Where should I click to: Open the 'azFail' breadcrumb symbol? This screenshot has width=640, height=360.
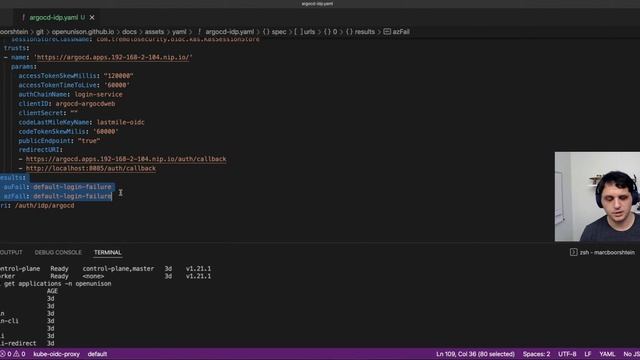click(x=396, y=32)
